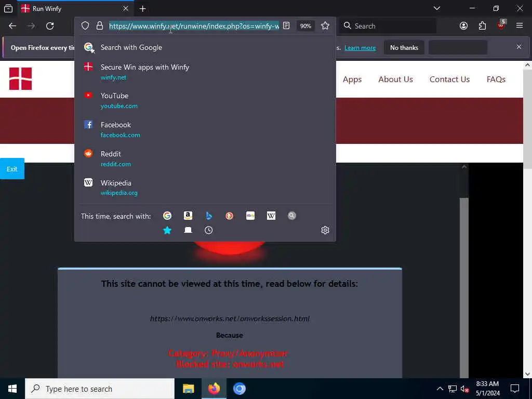
Task: Open the Firefox account icon
Action: [x=463, y=26]
